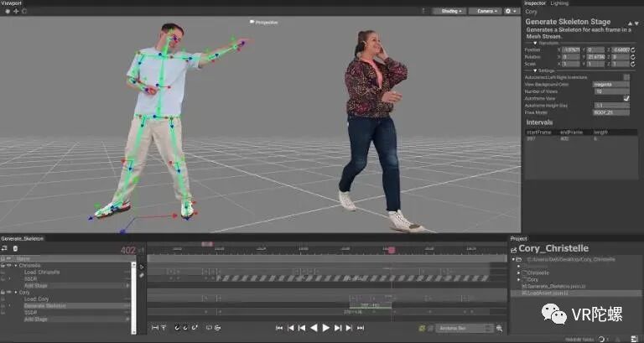Move stage down with down arrow

pyautogui.click(x=636, y=23)
